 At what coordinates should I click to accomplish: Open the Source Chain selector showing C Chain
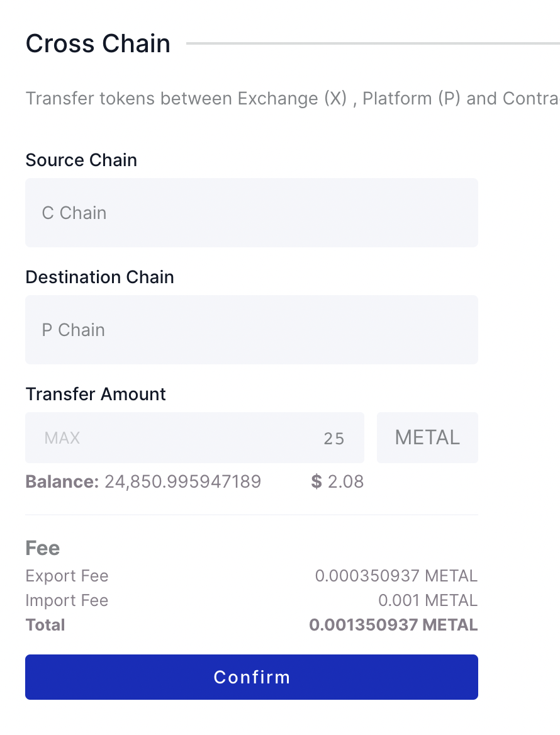point(252,213)
